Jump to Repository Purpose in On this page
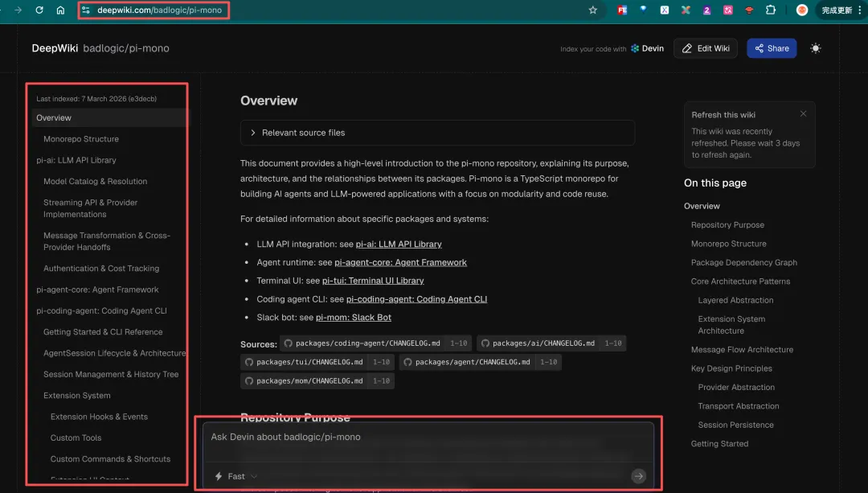Viewport: 868px width, 493px height. pyautogui.click(x=727, y=224)
